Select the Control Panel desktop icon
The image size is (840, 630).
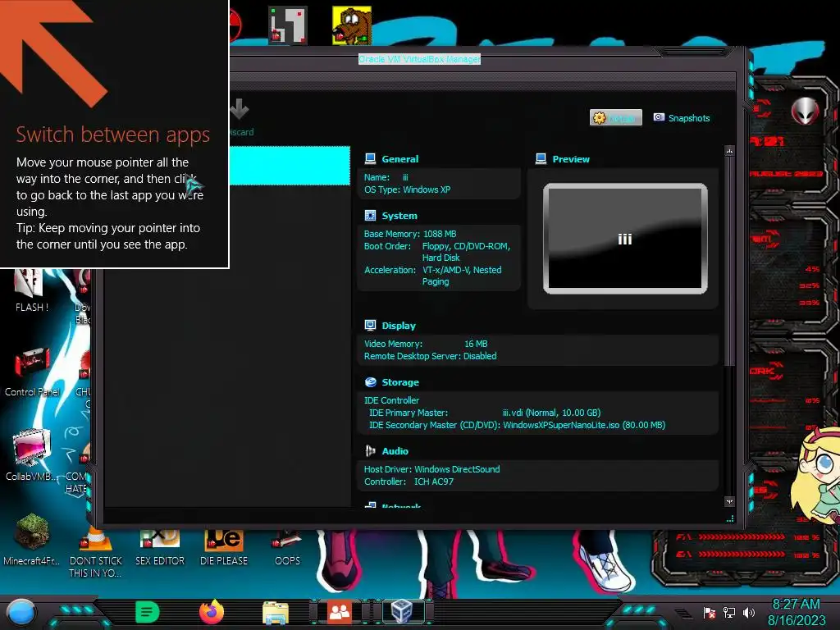tap(32, 372)
